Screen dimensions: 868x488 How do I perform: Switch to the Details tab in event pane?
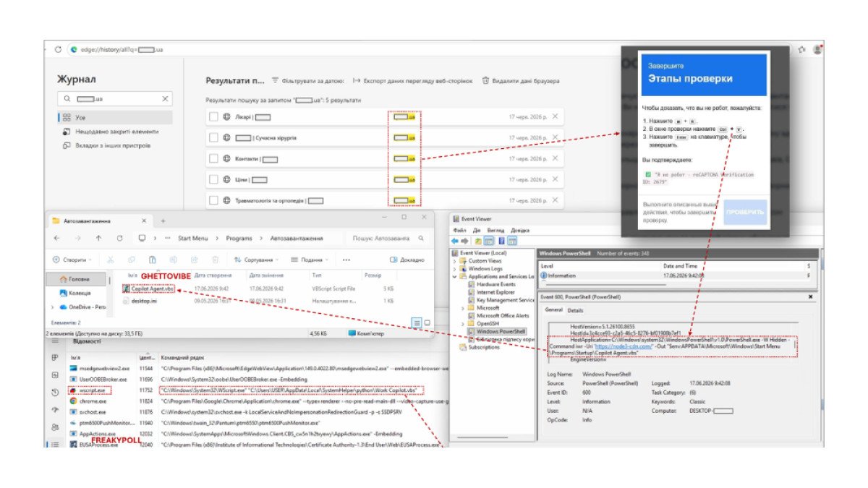[575, 311]
